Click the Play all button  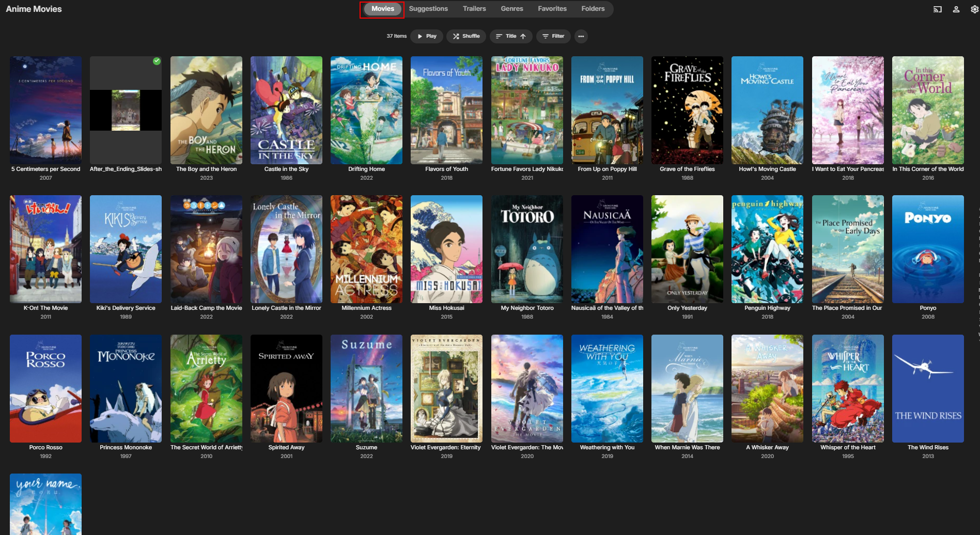tap(427, 36)
